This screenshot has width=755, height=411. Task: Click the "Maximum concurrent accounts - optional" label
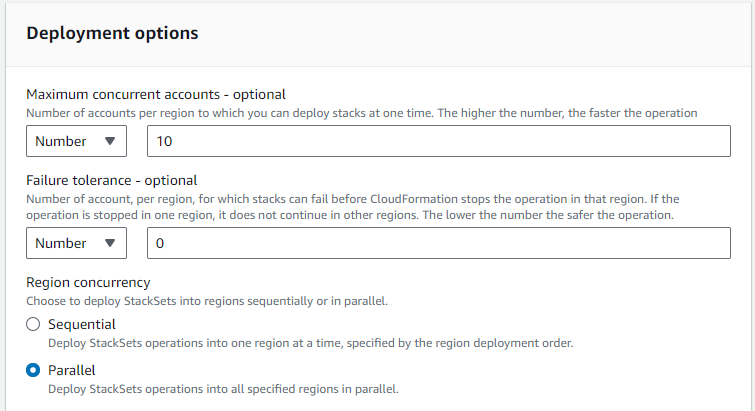pyautogui.click(x=156, y=94)
